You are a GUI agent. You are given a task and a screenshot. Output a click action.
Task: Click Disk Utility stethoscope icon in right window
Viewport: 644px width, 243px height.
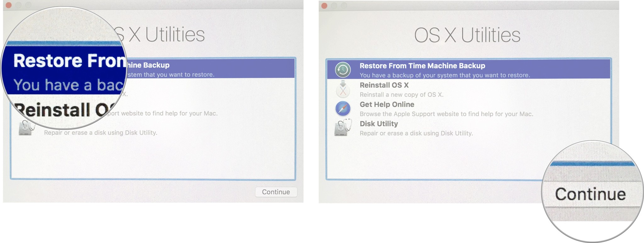(343, 128)
